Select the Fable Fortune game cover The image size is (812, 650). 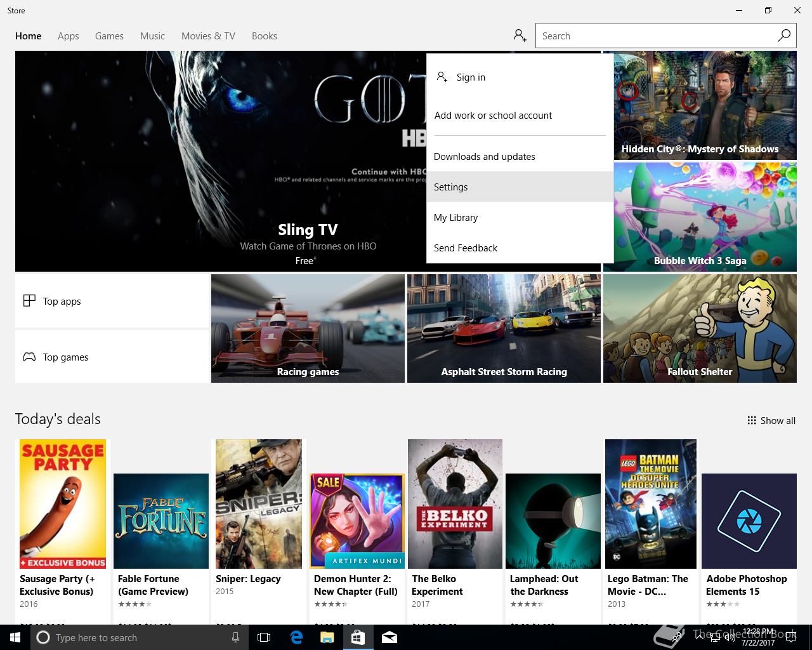161,521
